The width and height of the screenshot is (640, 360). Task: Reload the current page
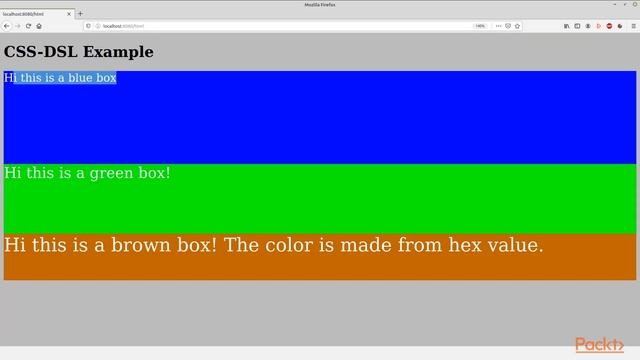pos(28,26)
